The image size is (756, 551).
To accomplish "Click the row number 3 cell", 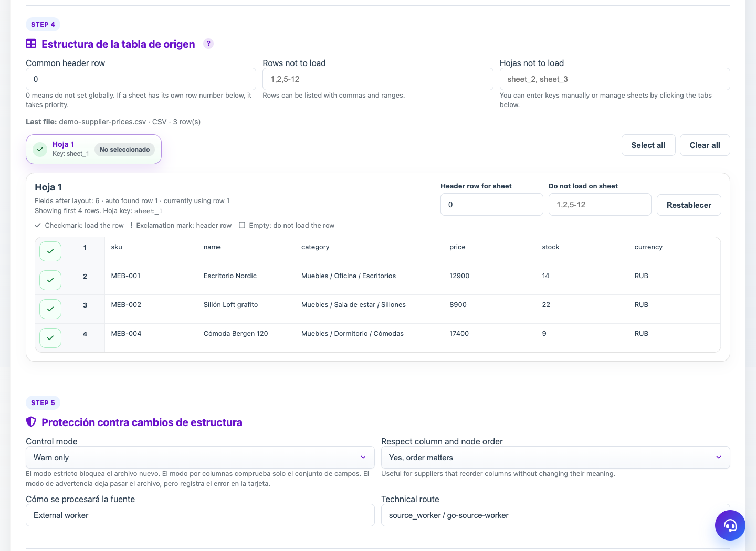I will pos(85,309).
